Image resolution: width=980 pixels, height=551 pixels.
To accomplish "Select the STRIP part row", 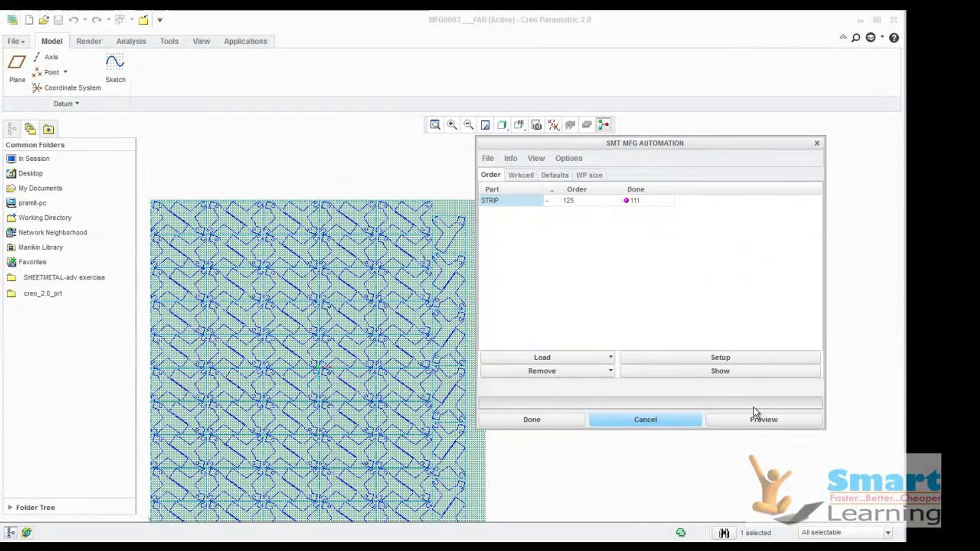I will click(x=510, y=201).
